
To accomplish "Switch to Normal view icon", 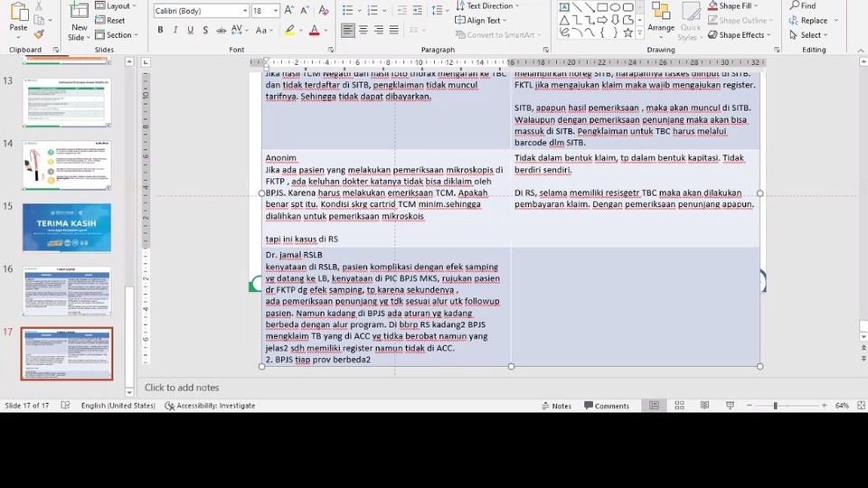I will (654, 406).
